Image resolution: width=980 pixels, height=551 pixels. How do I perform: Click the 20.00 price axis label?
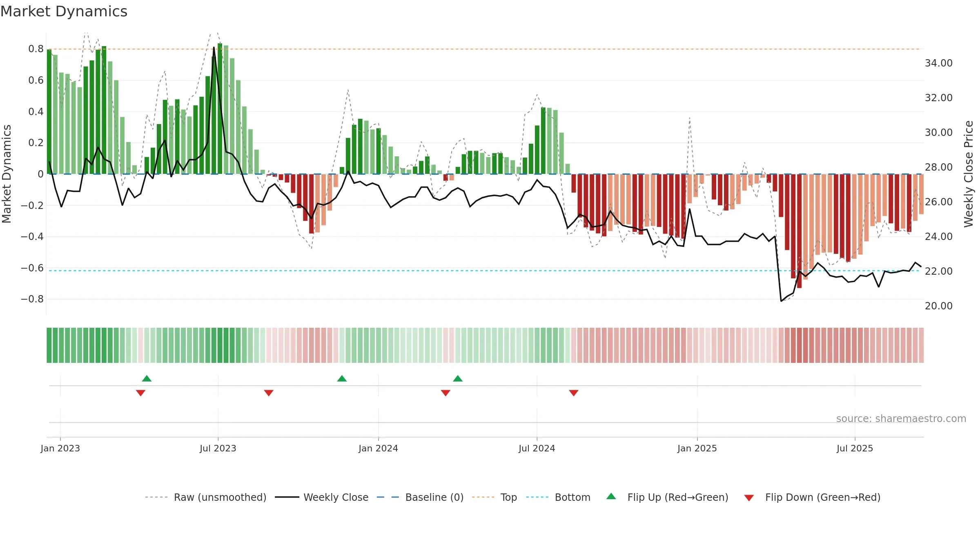coord(939,306)
